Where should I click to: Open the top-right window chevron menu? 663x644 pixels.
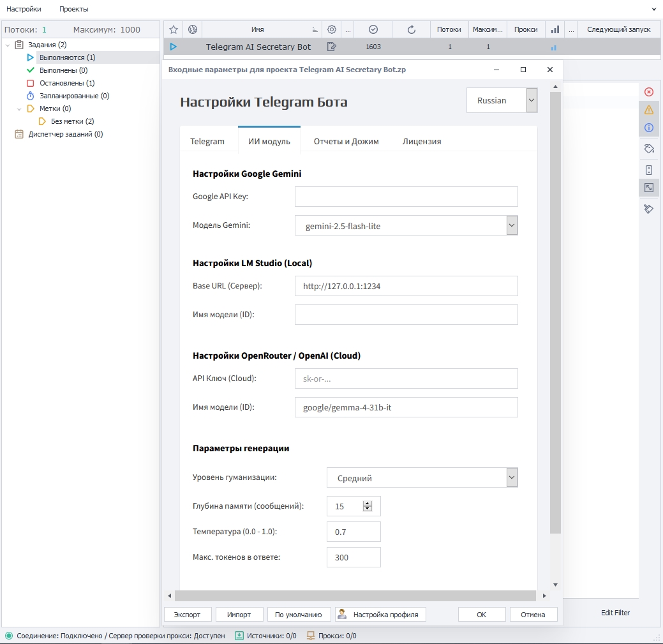pyautogui.click(x=654, y=9)
